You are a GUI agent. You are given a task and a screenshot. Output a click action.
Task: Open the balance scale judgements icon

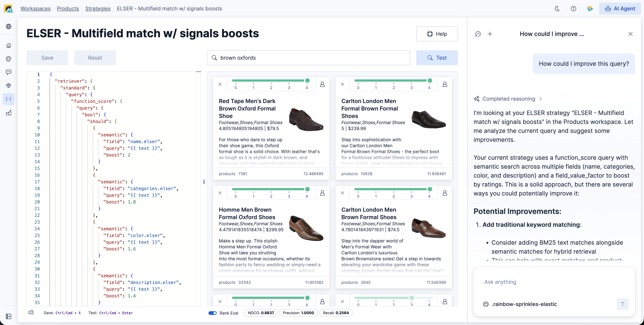click(9, 86)
